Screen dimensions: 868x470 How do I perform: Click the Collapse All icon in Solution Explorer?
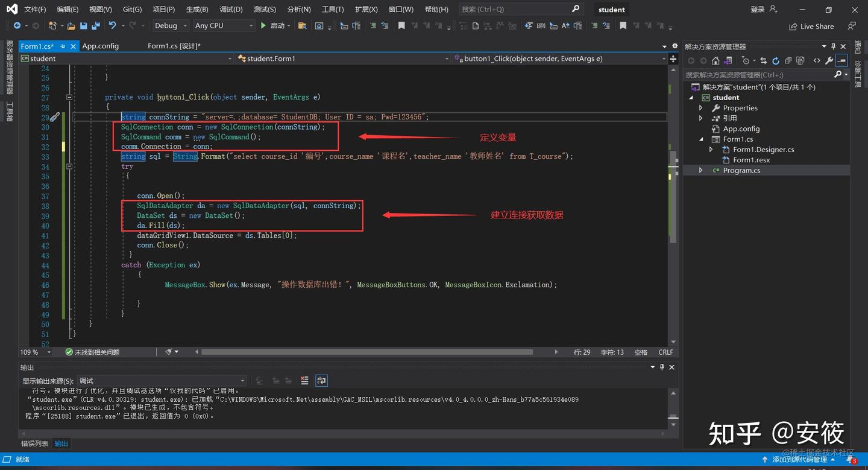click(788, 60)
